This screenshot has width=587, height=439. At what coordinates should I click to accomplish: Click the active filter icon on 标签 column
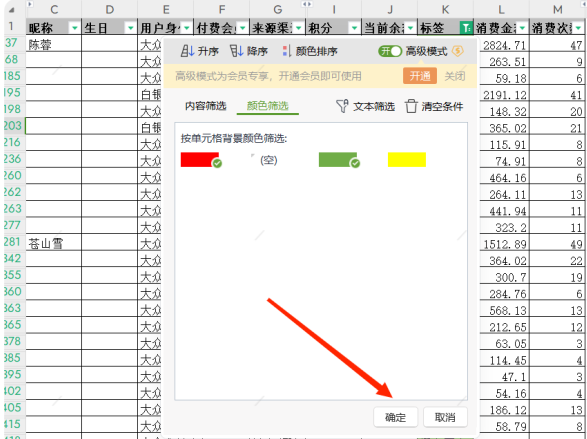click(466, 28)
